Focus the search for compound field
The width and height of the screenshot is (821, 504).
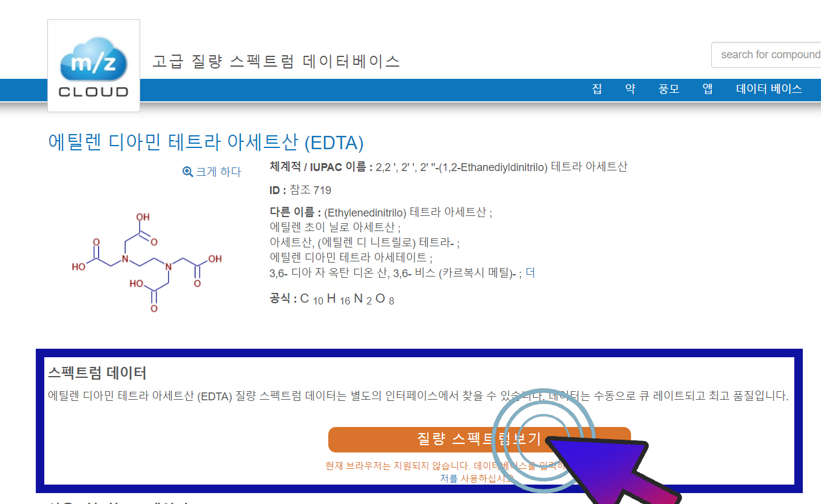click(768, 55)
